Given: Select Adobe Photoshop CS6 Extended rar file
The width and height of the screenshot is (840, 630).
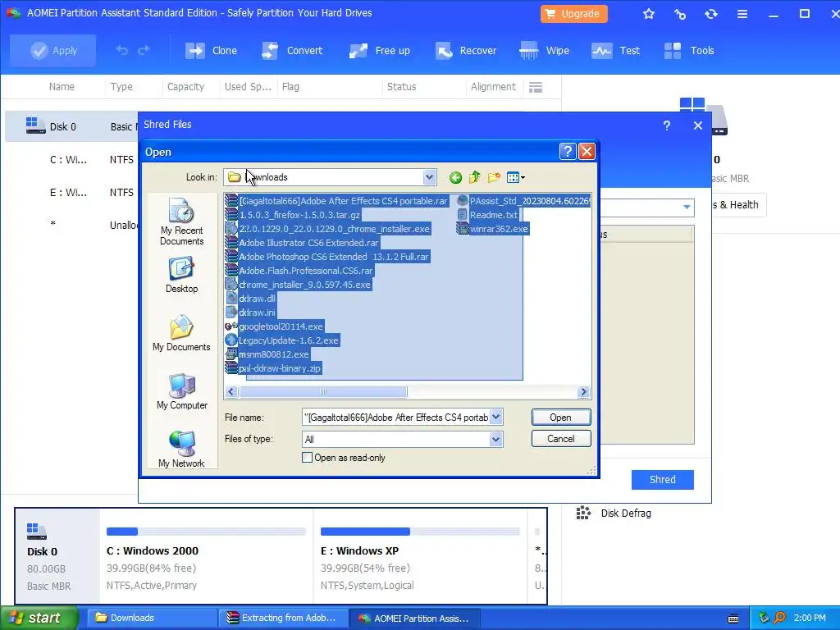Looking at the screenshot, I should (327, 257).
